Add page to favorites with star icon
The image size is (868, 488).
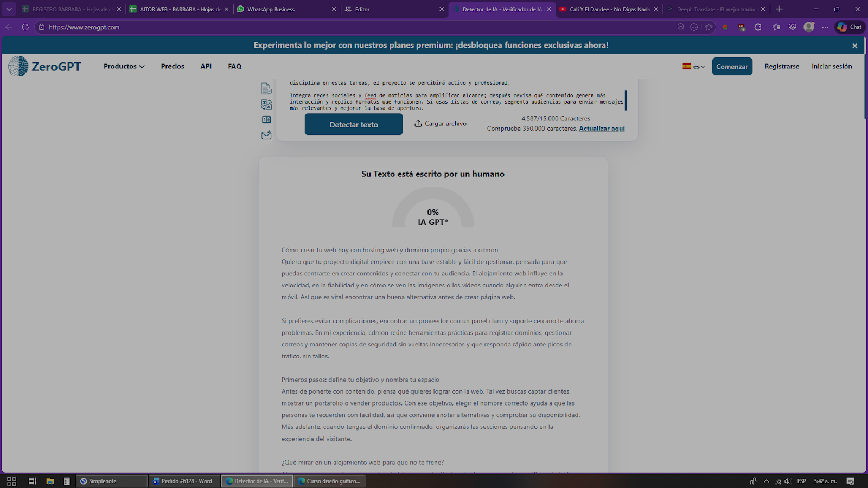click(709, 27)
